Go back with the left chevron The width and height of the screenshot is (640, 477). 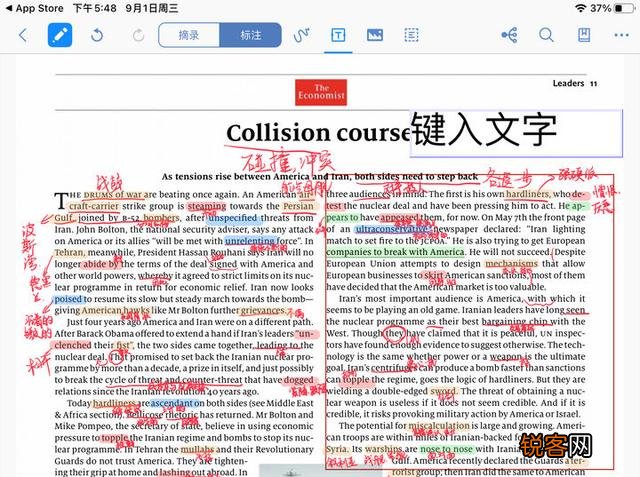pyautogui.click(x=23, y=35)
